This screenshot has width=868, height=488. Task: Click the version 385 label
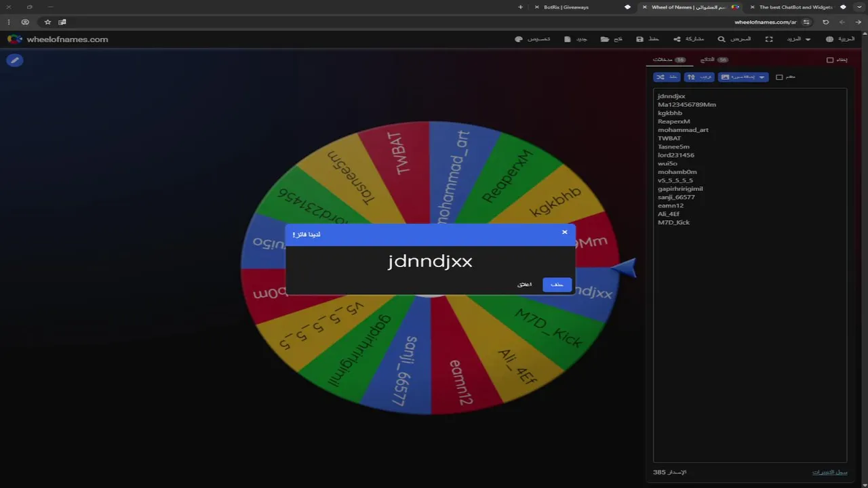pyautogui.click(x=670, y=472)
